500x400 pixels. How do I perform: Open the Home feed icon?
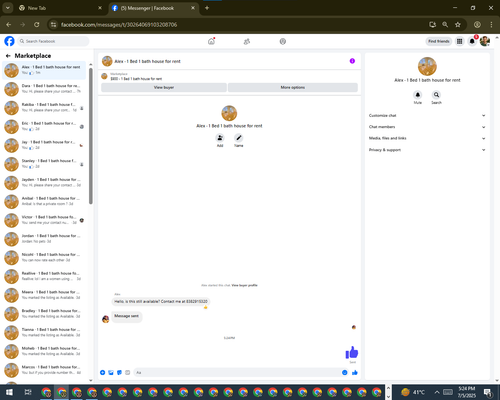tap(211, 41)
